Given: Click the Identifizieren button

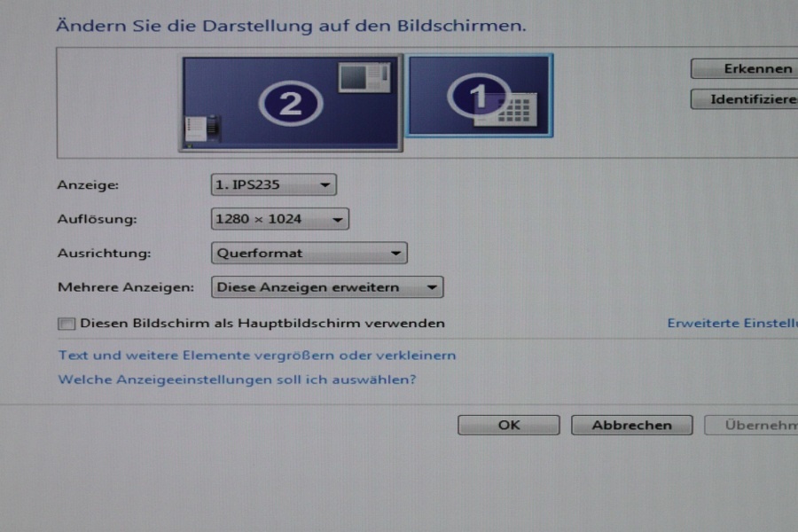Looking at the screenshot, I should [744, 99].
